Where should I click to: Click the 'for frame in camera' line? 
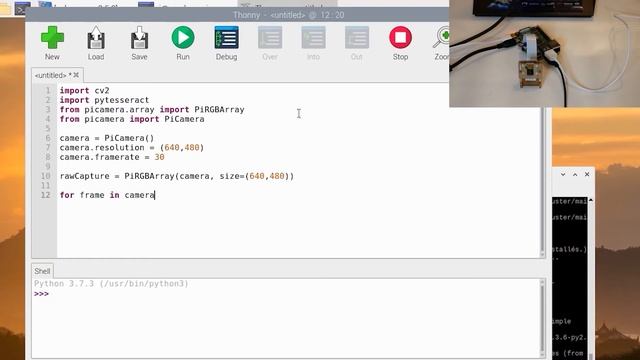107,195
